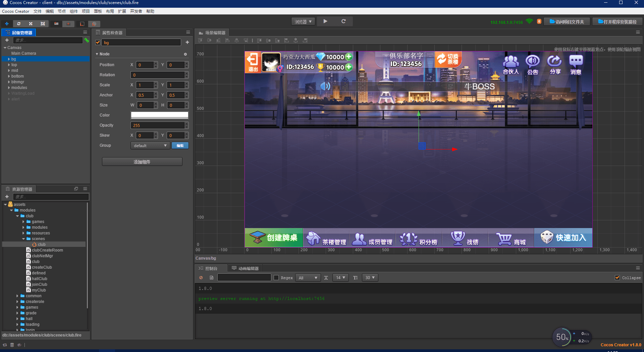Open the Group default dropdown
644x352 pixels.
(x=150, y=145)
